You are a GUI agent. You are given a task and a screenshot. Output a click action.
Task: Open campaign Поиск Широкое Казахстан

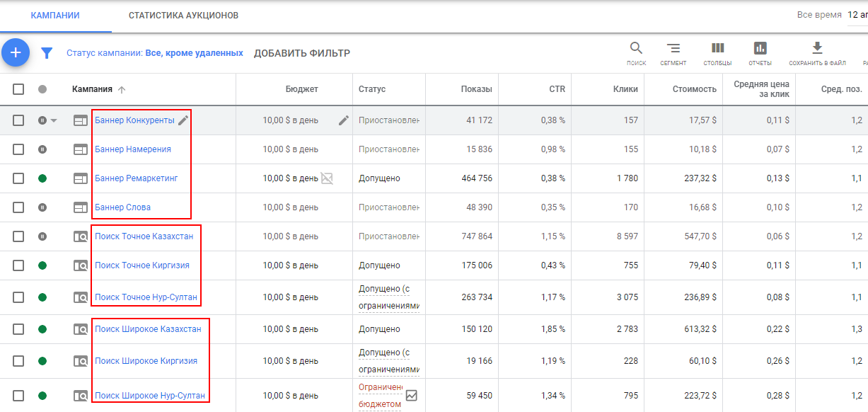coord(148,329)
